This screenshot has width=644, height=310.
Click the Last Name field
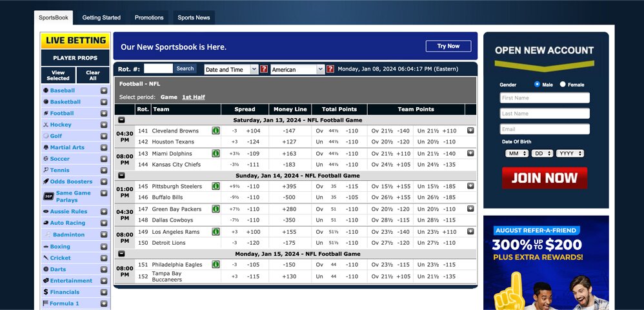(x=545, y=114)
